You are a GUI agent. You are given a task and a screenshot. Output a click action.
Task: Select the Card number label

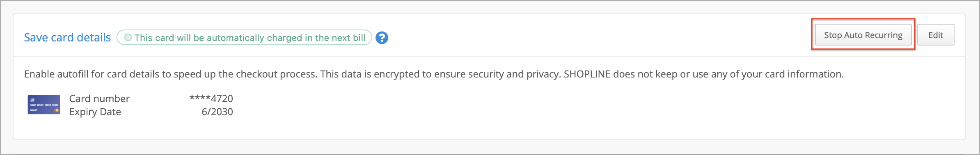99,98
